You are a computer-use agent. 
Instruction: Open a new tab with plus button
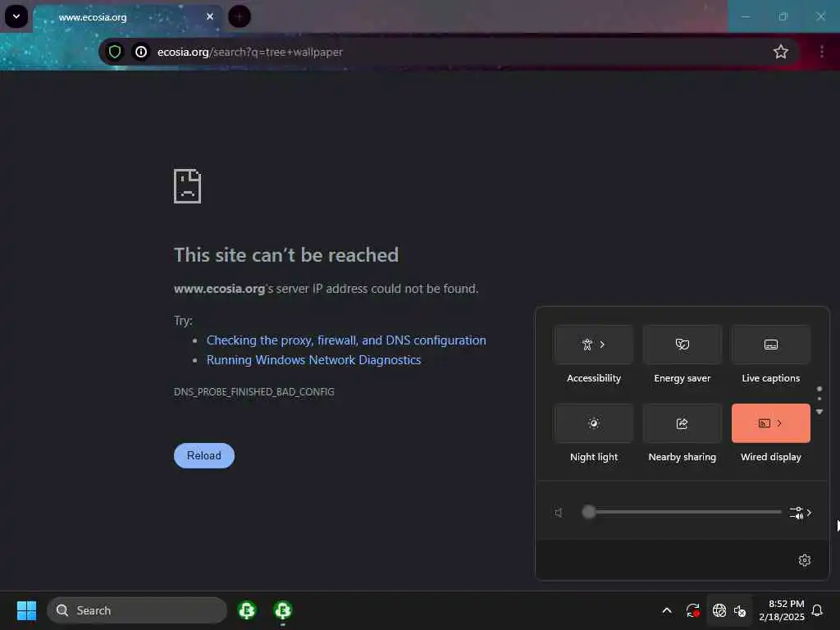(240, 16)
